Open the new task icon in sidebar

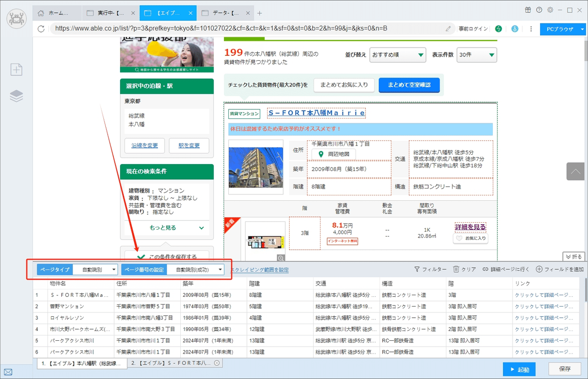tap(17, 70)
